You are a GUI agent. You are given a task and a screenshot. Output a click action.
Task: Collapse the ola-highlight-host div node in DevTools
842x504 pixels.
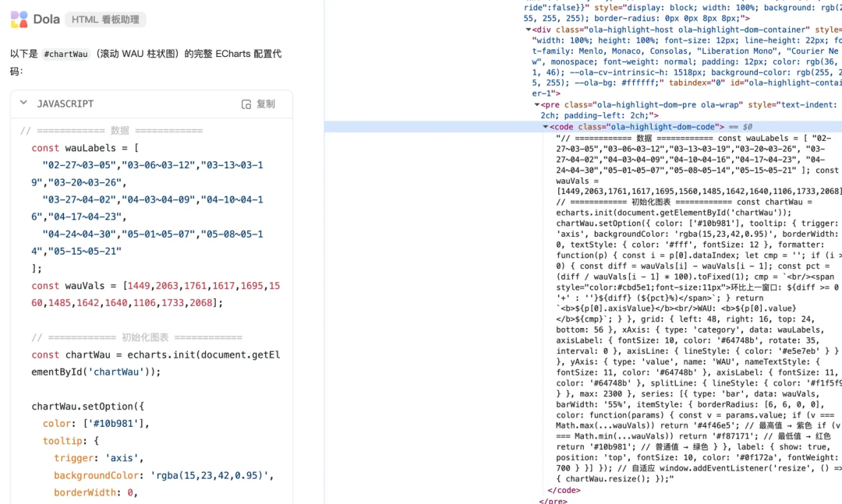(529, 30)
